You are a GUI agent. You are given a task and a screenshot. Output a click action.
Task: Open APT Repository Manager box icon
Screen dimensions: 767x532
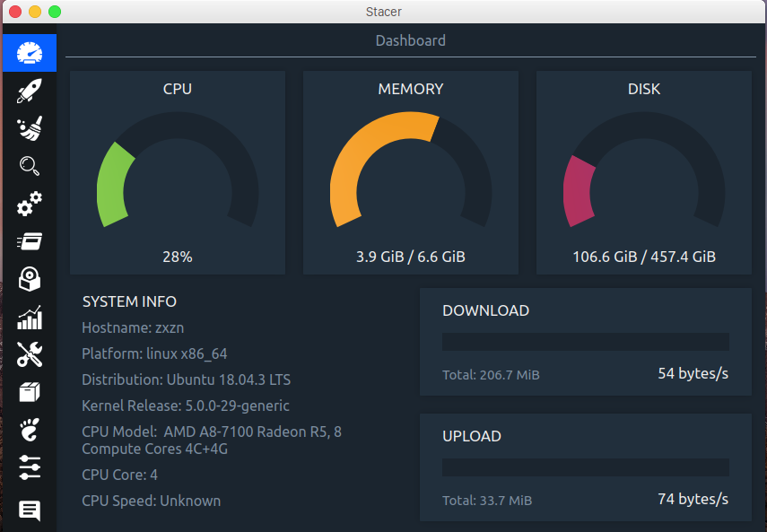coord(30,392)
